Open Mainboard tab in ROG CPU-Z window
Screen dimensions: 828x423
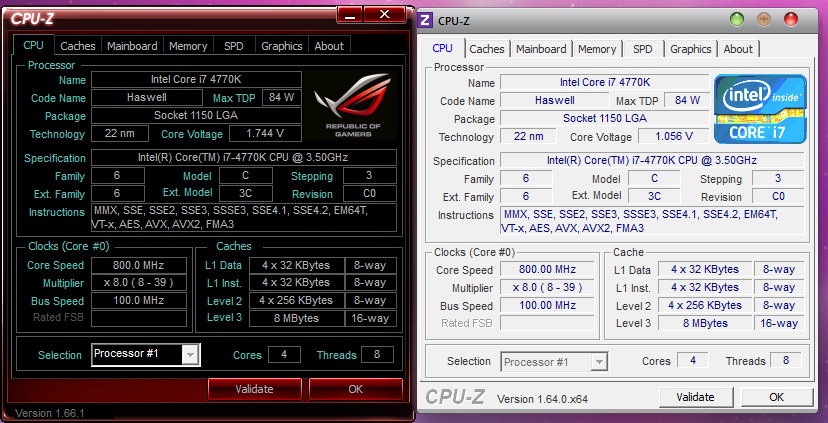tap(132, 46)
